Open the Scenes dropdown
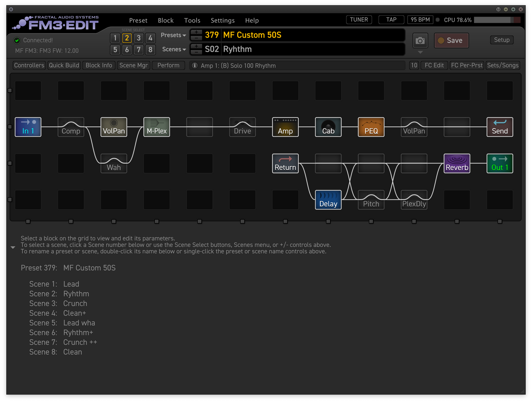 (x=174, y=49)
